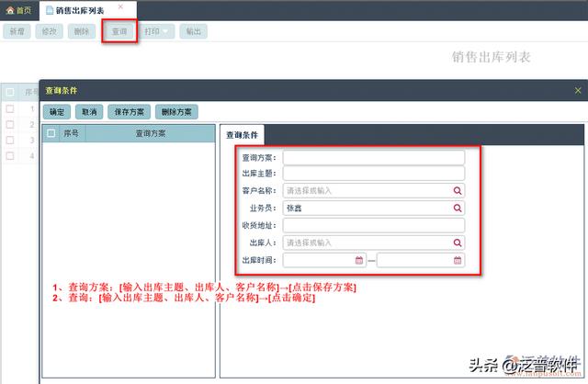Switch to 销售出库列表 tab
Image resolution: width=588 pixels, height=384 pixels.
(x=80, y=10)
